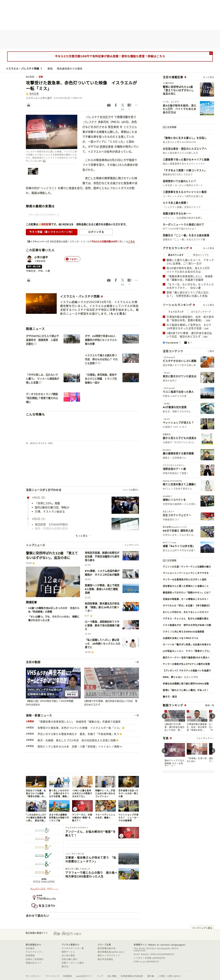Close the red subscription promo banner

pyautogui.click(x=211, y=53)
